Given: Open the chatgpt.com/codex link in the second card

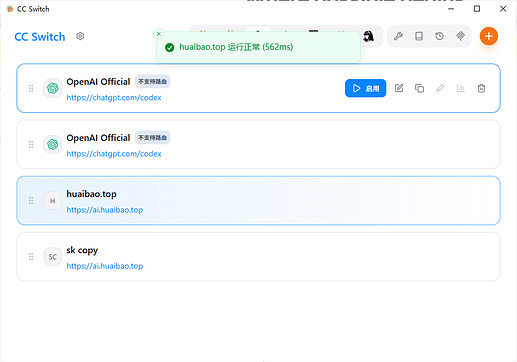Looking at the screenshot, I should (114, 154).
